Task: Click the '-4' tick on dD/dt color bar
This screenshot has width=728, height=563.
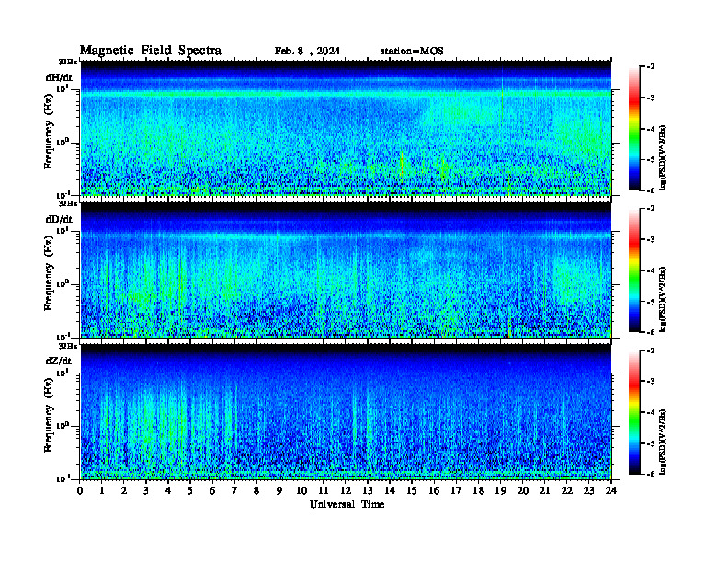Action: pyautogui.click(x=651, y=270)
